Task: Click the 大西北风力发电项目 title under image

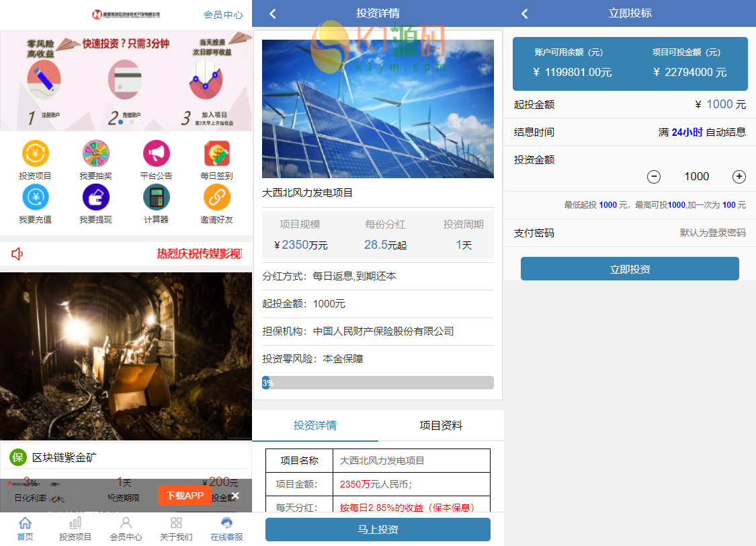Action: coord(307,193)
